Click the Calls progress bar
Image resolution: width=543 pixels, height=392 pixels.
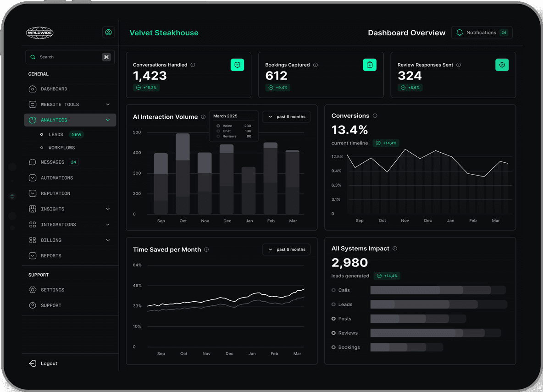point(438,290)
